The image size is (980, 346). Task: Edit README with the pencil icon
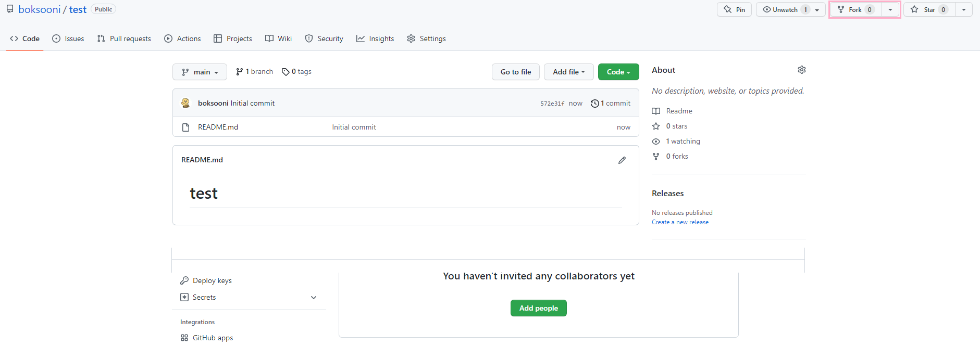tap(622, 160)
